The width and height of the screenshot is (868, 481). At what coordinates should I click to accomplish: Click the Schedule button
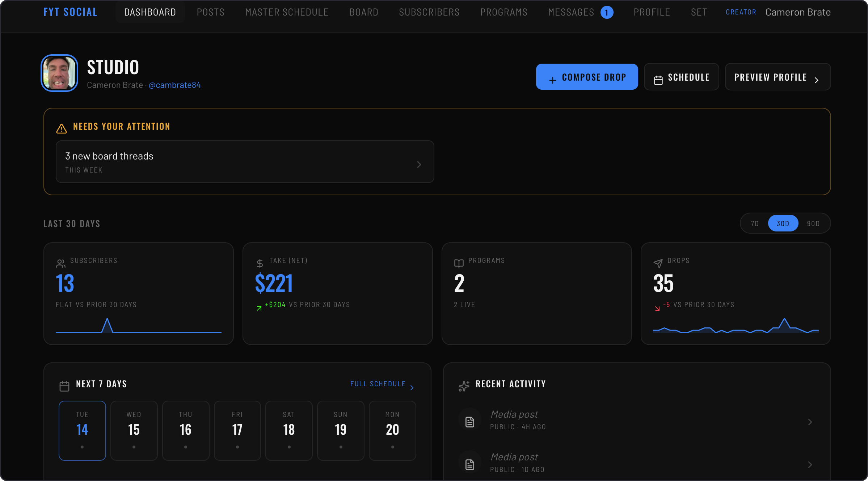coord(681,77)
